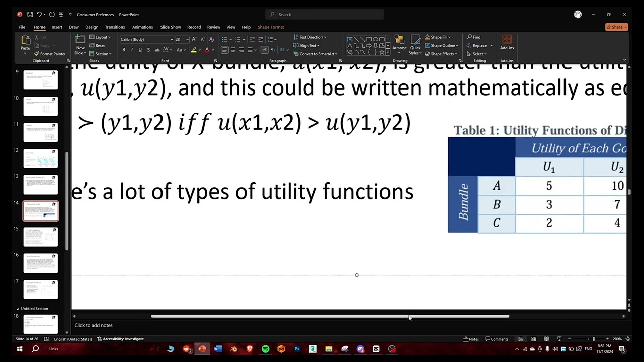Switch to Normal view in status bar
Image resolution: width=644 pixels, height=362 pixels.
(x=521, y=339)
